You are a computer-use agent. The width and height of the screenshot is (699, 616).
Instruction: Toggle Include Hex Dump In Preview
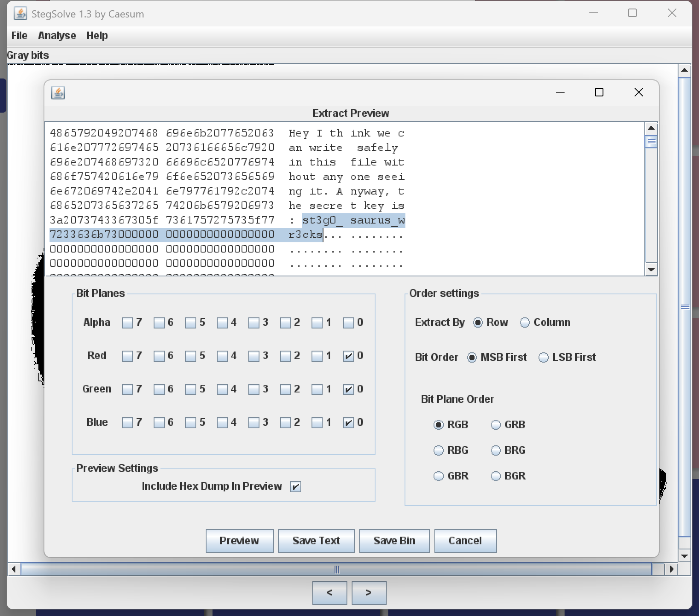point(295,486)
